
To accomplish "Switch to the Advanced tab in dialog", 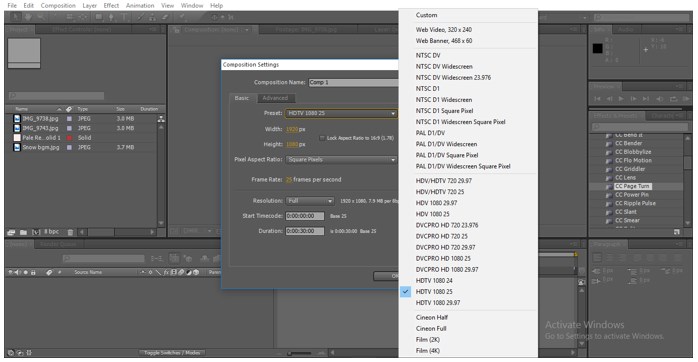I will 275,98.
